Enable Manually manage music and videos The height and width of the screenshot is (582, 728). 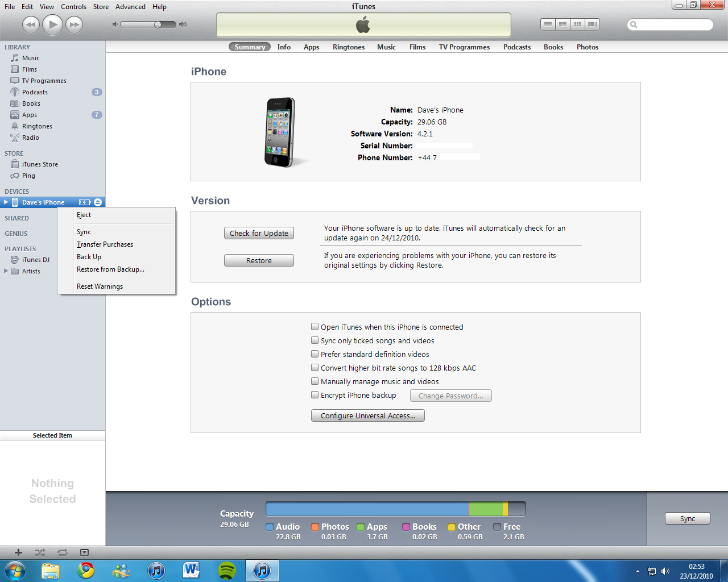315,381
